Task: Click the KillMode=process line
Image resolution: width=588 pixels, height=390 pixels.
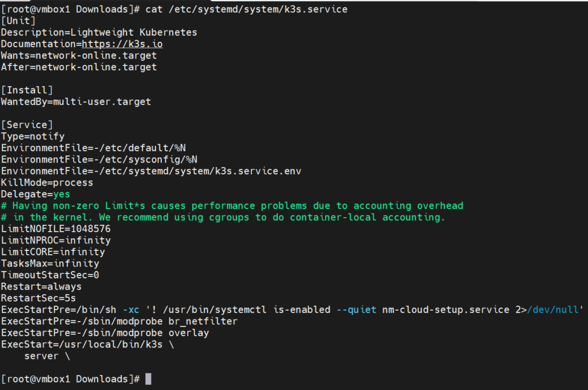Action: (47, 183)
